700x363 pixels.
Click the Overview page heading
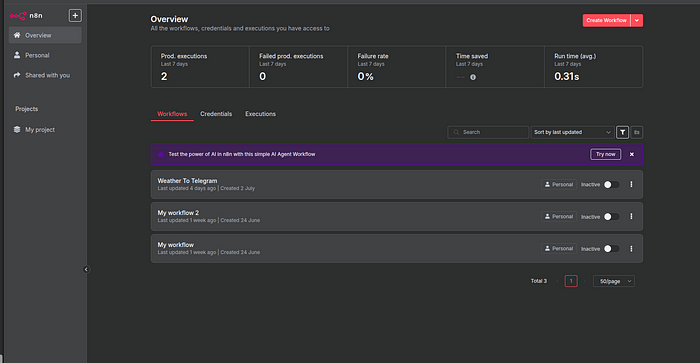[x=169, y=19]
